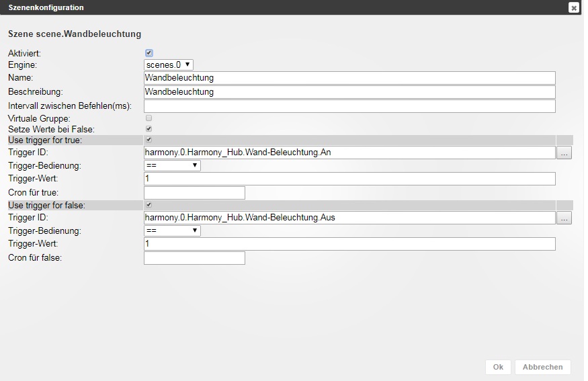Toggle Use trigger for false checkbox
Viewport: 588px width, 381px height.
[149, 205]
